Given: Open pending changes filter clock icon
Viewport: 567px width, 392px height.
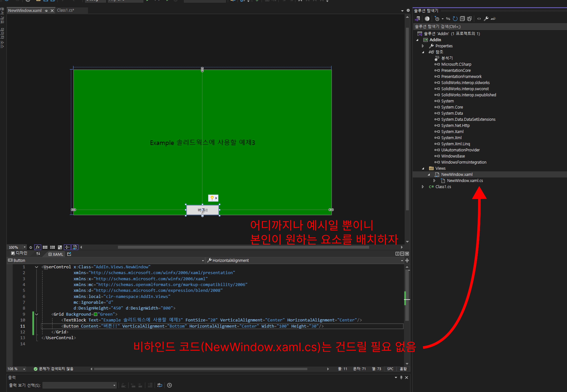Looking at the screenshot, I should click(437, 19).
